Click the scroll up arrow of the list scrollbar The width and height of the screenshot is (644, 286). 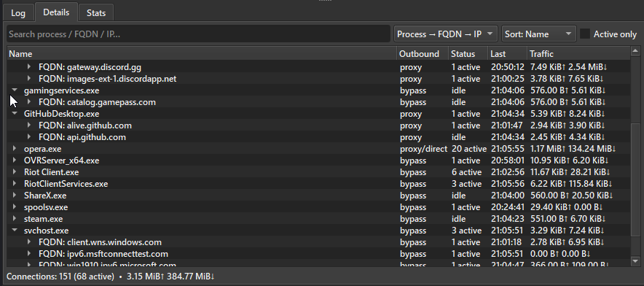(x=635, y=53)
